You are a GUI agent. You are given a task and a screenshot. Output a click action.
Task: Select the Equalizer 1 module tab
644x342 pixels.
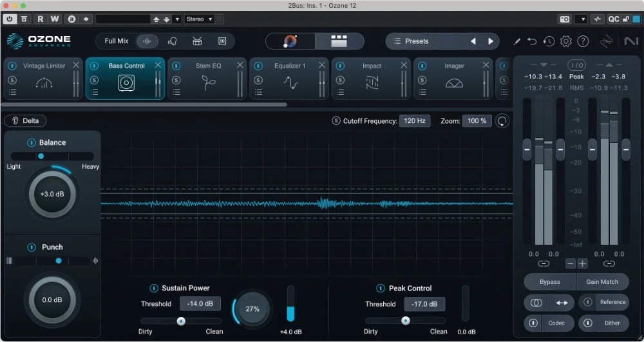pyautogui.click(x=289, y=79)
